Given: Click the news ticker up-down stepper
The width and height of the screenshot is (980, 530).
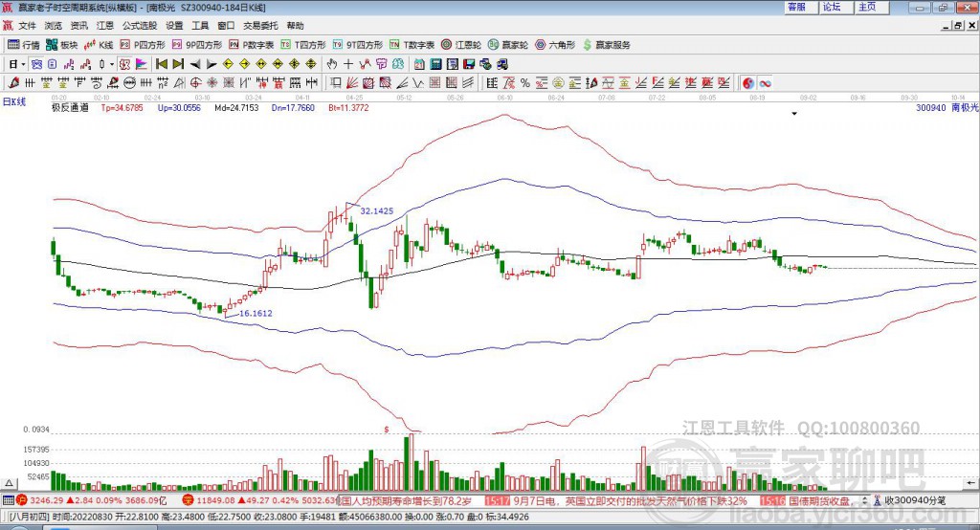Looking at the screenshot, I should click(x=864, y=500).
